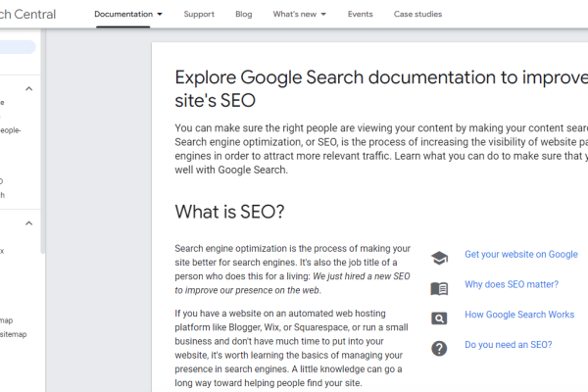588x392 pixels.
Task: Collapse the second sidebar section chevron
Action: 28,223
